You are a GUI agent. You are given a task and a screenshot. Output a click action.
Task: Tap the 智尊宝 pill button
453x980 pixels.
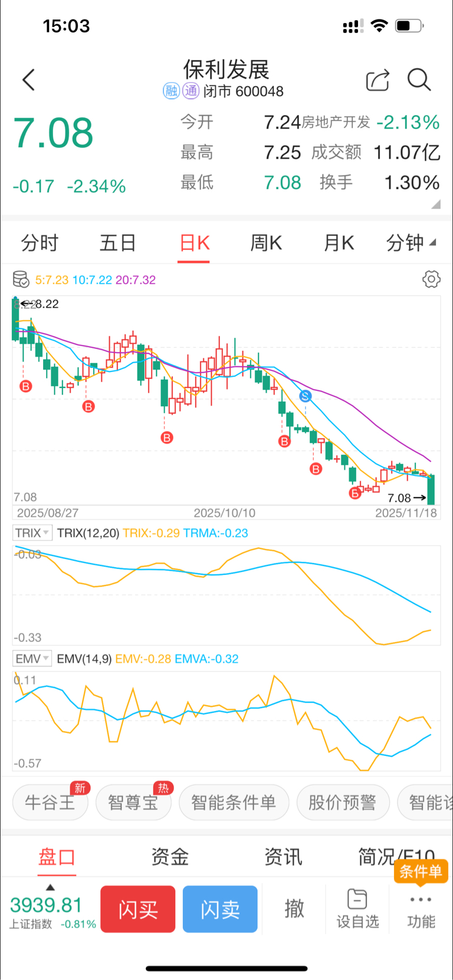[x=133, y=802]
